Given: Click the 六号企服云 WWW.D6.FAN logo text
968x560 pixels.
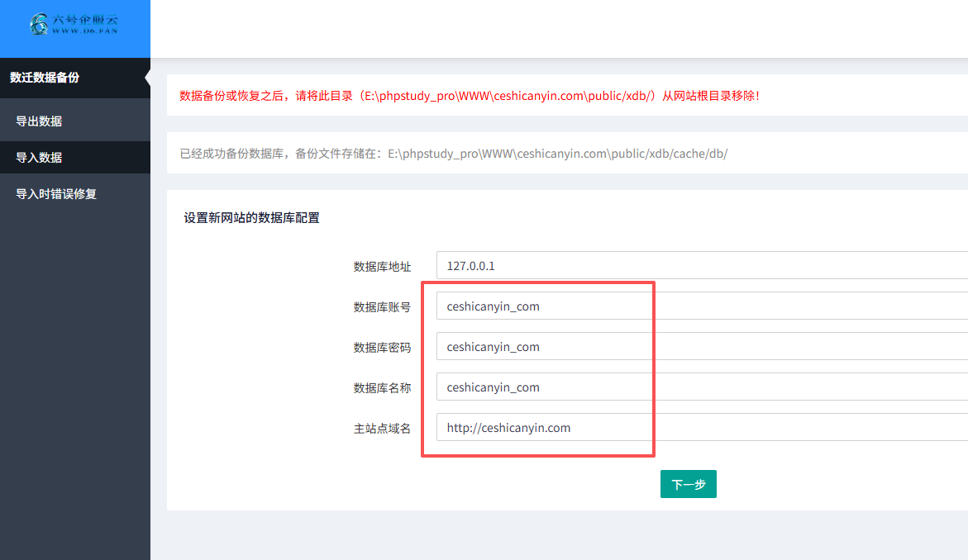Looking at the screenshot, I should (84, 24).
